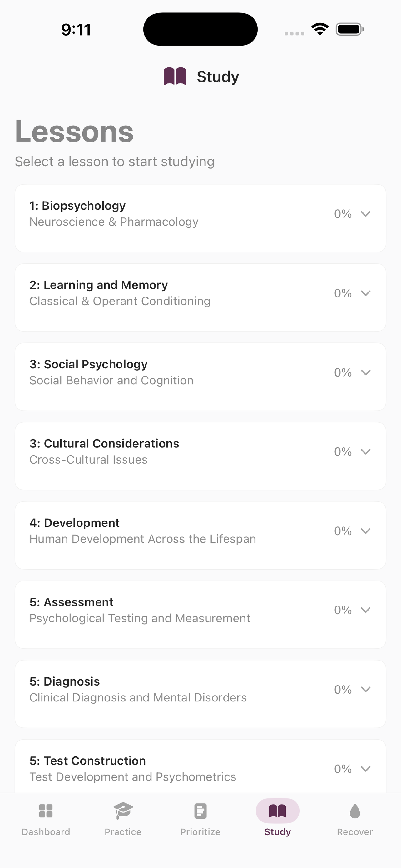The width and height of the screenshot is (401, 868).
Task: Open the 5: Assessment lesson title
Action: (x=72, y=602)
